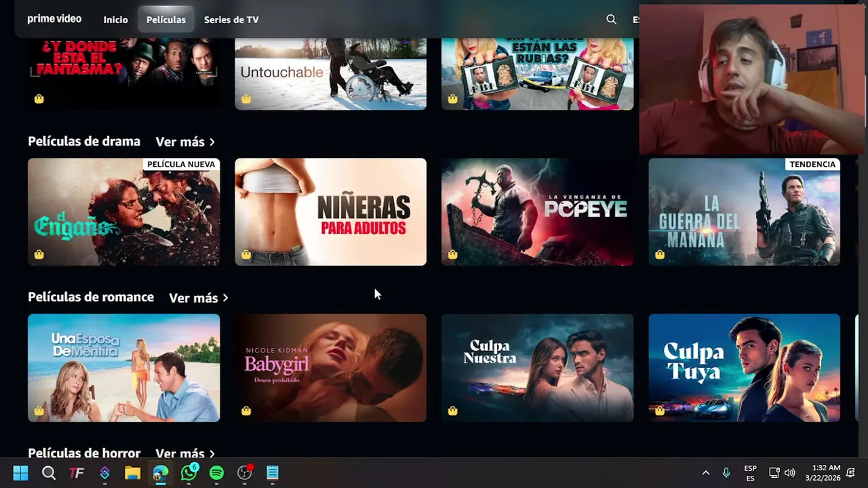Open Windows taskbar search

point(49,472)
